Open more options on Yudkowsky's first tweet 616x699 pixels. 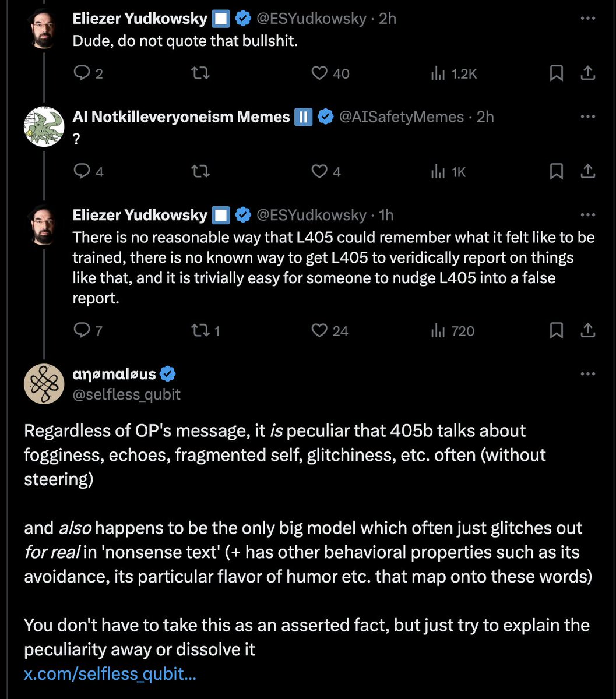(587, 19)
